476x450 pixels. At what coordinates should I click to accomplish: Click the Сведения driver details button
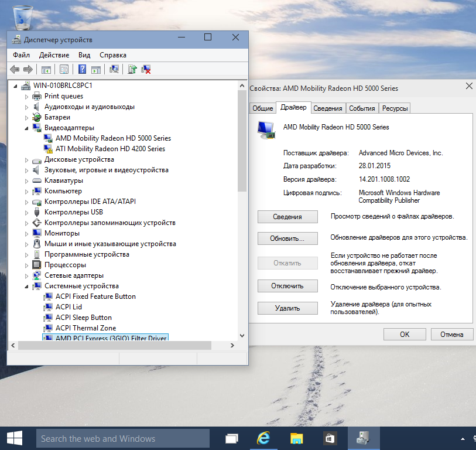coord(287,217)
